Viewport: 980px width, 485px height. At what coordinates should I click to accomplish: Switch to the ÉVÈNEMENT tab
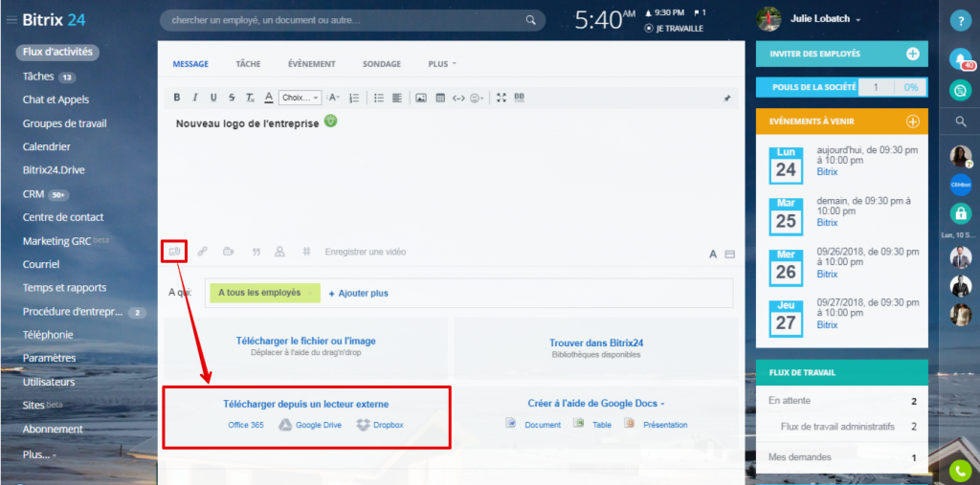click(x=312, y=64)
